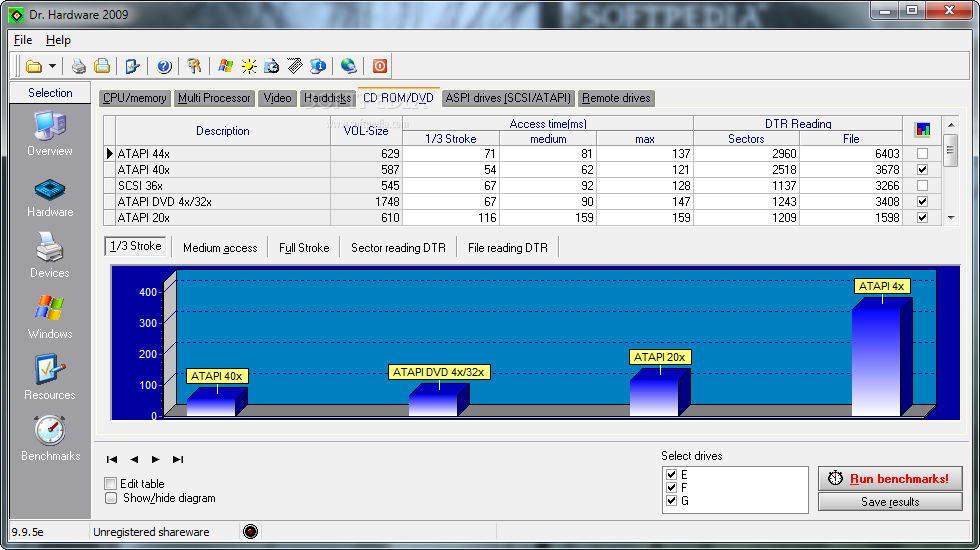Tick the chart checkbox for ATAPI 44x
The height and width of the screenshot is (550, 980).
coord(922,153)
